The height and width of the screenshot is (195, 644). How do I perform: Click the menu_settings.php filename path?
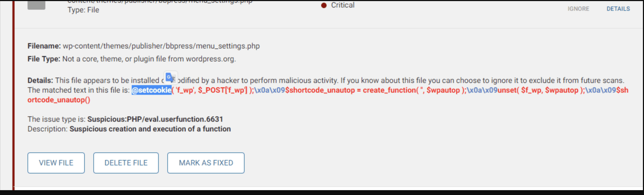tap(161, 46)
